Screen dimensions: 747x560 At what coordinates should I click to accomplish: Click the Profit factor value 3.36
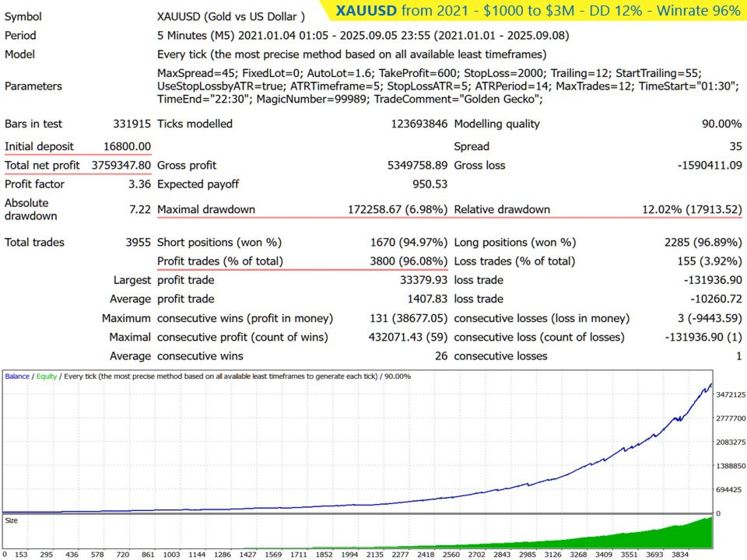(139, 184)
